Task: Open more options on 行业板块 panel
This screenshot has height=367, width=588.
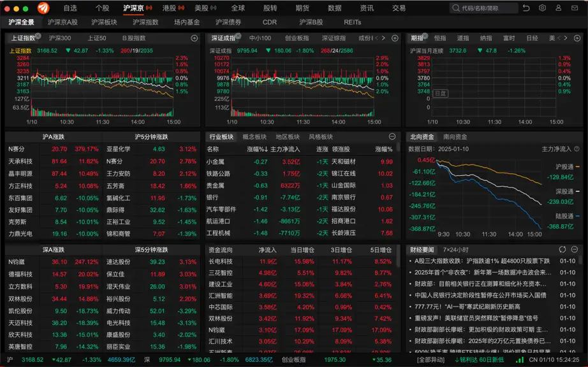Action: 392,137
